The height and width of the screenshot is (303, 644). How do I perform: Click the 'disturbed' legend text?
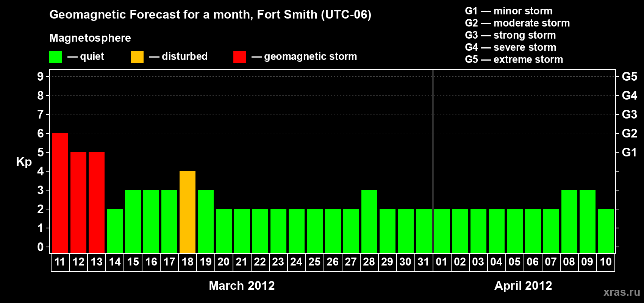coord(184,56)
